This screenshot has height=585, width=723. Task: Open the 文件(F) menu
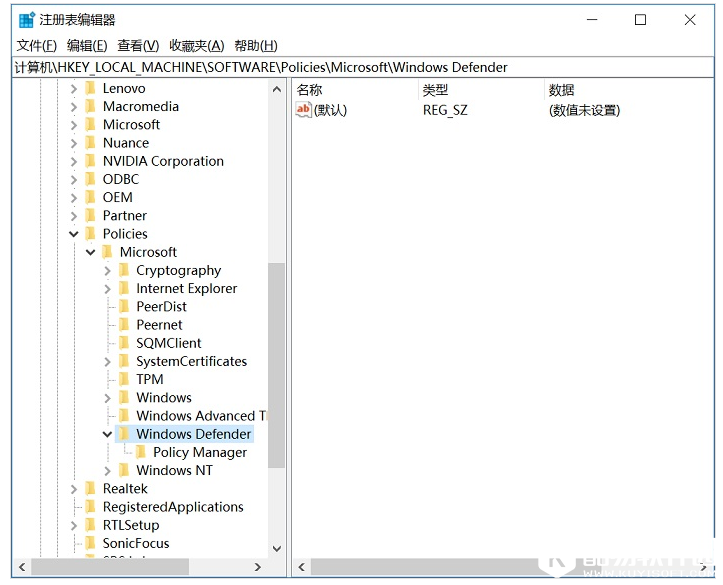pyautogui.click(x=37, y=45)
